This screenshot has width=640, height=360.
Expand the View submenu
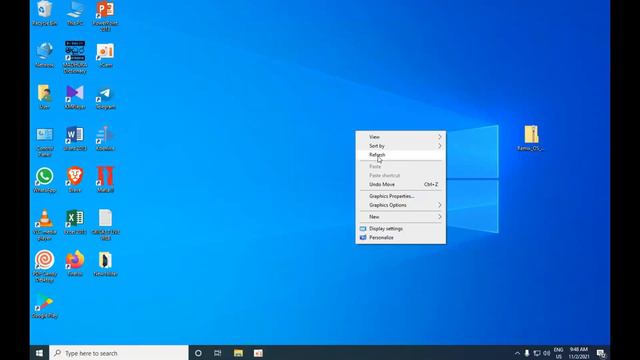tap(400, 137)
